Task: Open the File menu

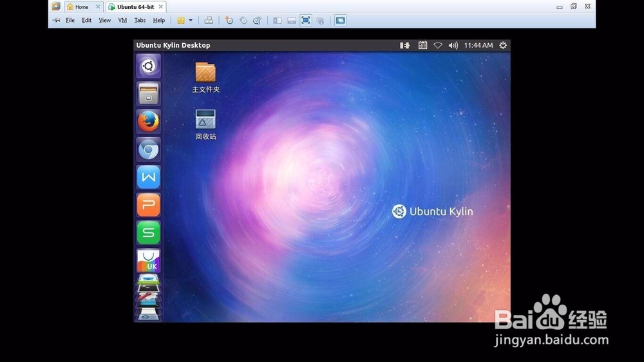Action: coord(70,20)
